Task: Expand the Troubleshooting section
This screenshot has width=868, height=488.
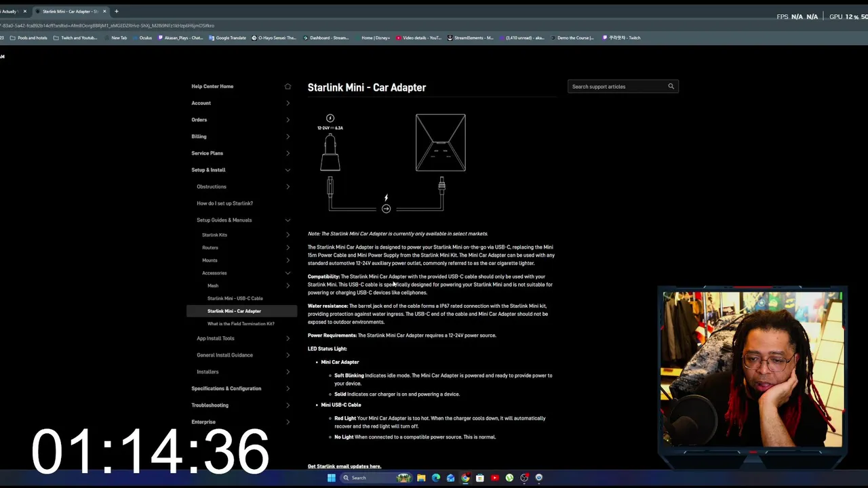Action: click(288, 405)
